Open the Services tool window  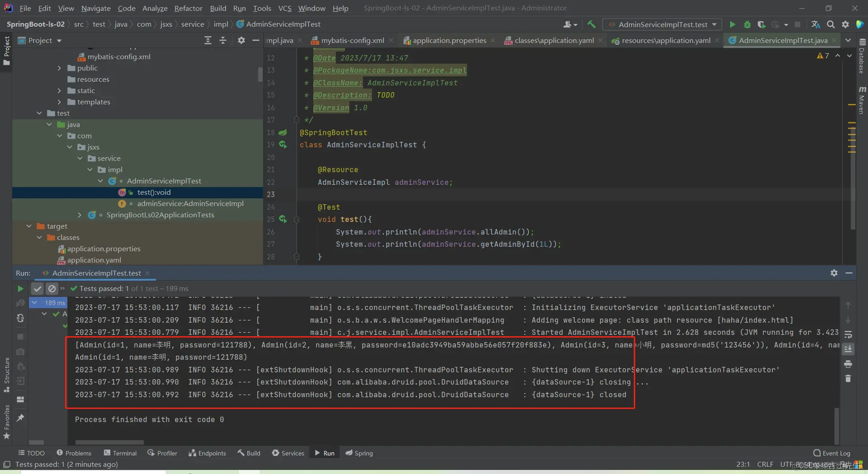click(x=288, y=453)
